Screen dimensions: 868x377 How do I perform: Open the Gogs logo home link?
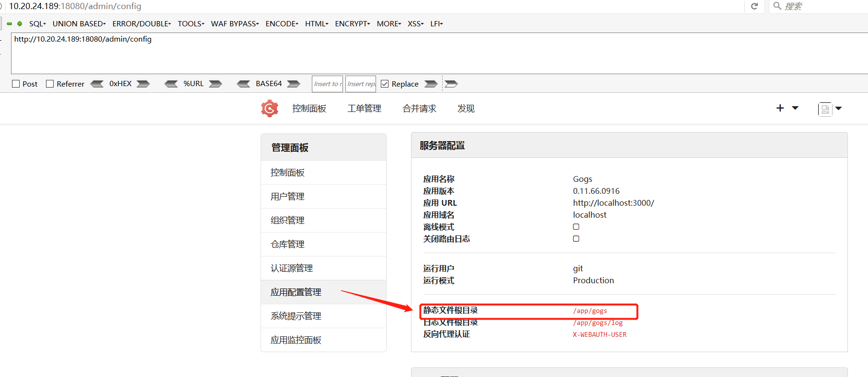[270, 109]
